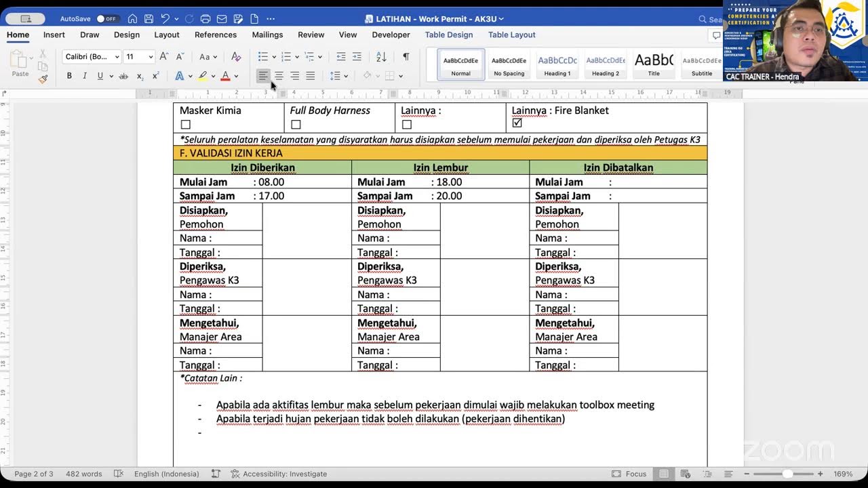The width and height of the screenshot is (868, 488).
Task: Uncheck the Lainnya Fire Blanket checkbox
Action: 517,123
